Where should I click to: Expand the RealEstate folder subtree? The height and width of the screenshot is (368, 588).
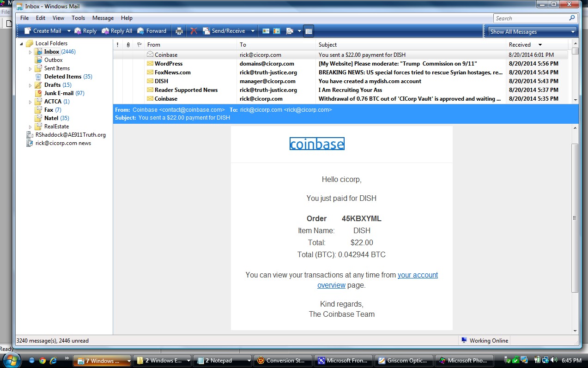tap(30, 127)
